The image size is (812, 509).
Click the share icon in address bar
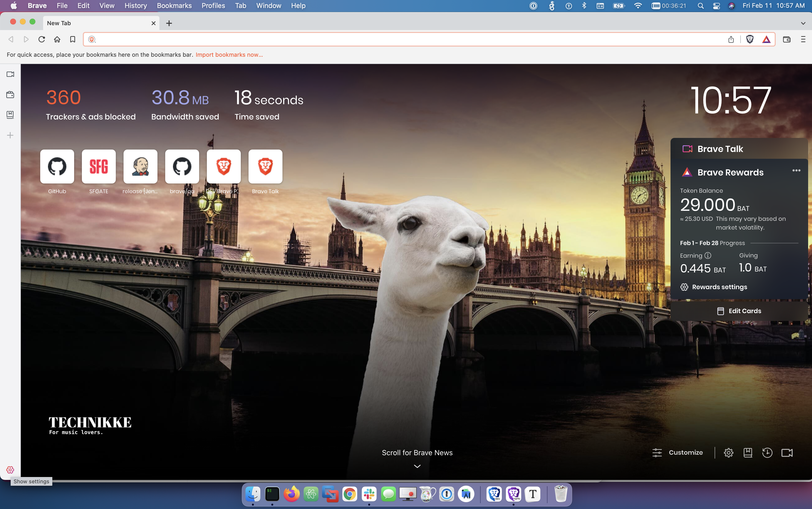point(731,39)
